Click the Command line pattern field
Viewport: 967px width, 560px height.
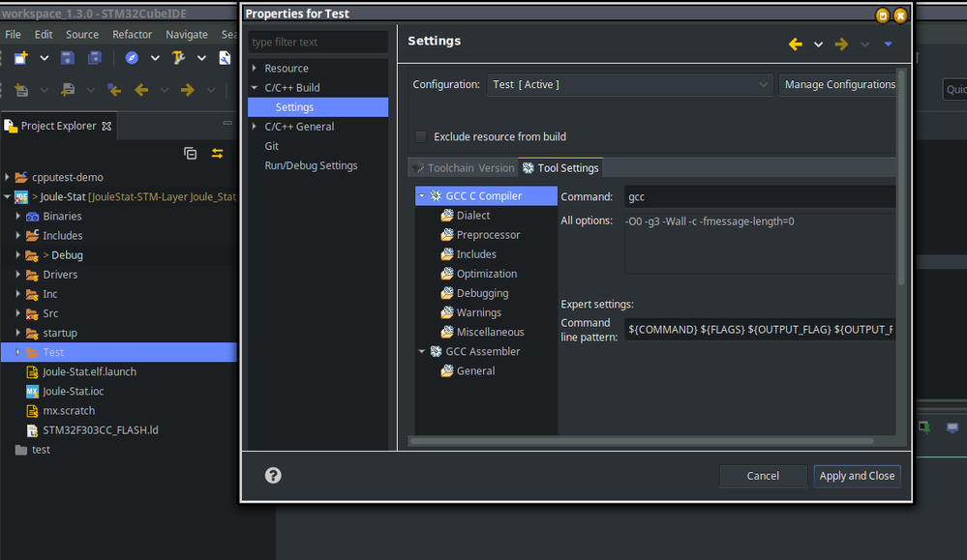click(760, 330)
